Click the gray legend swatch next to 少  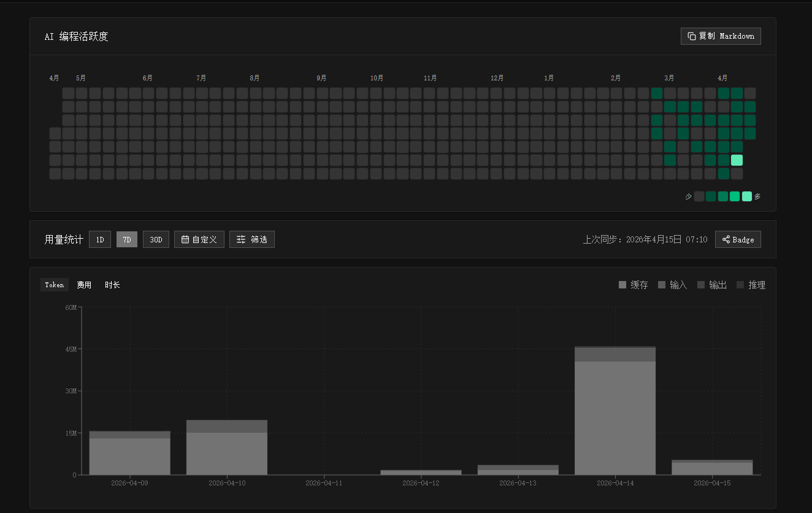699,196
